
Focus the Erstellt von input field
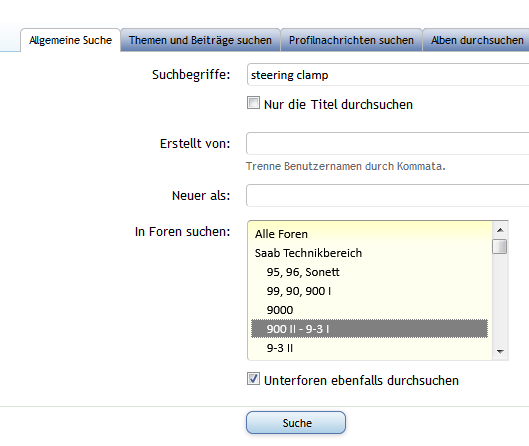point(388,143)
